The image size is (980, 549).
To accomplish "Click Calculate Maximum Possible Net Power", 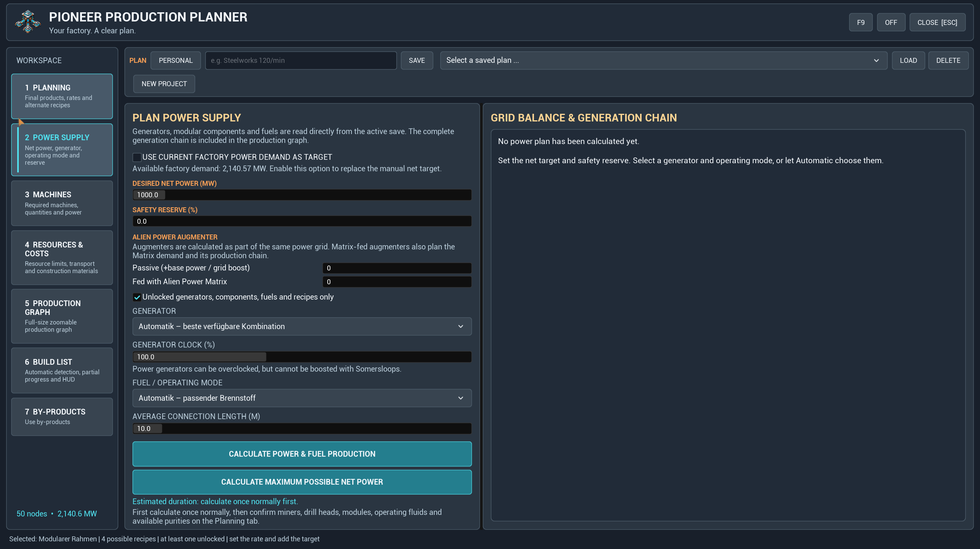I will pos(302,482).
